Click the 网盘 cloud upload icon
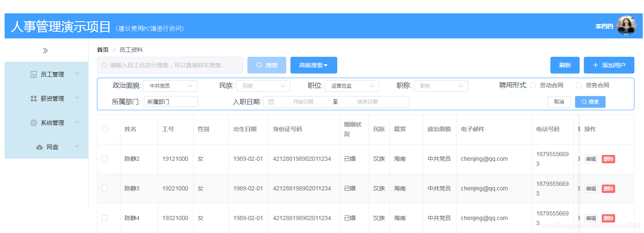644x233 pixels. 40,147
